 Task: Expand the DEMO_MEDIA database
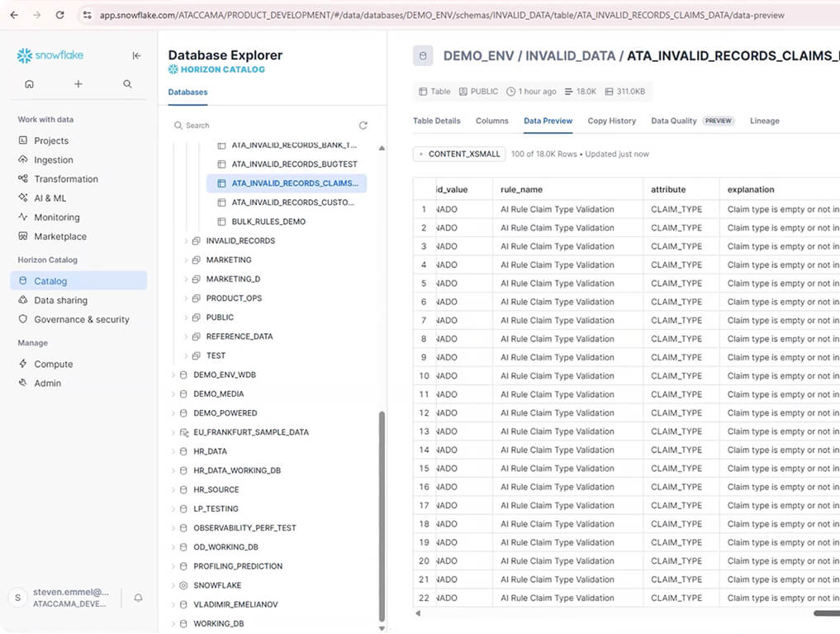(x=173, y=394)
